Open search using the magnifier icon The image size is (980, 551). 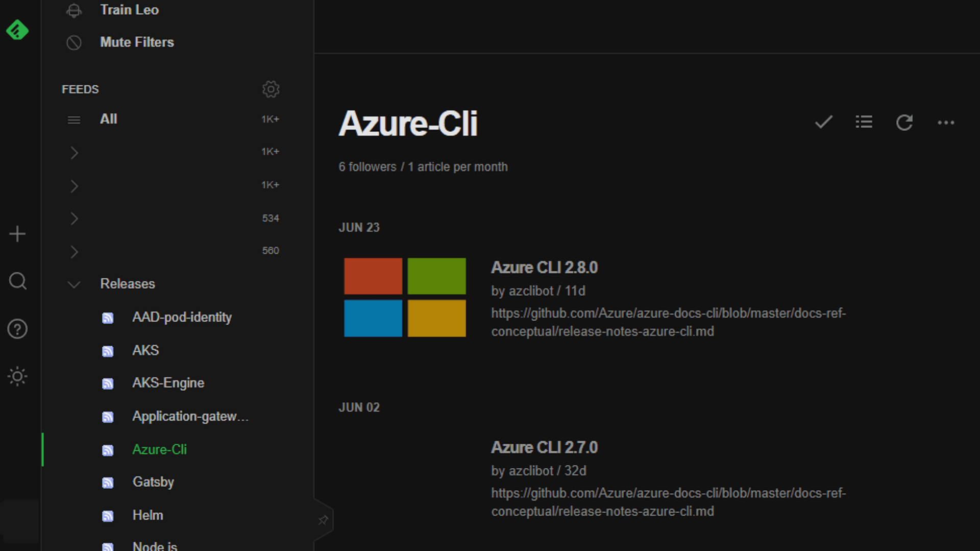(18, 281)
